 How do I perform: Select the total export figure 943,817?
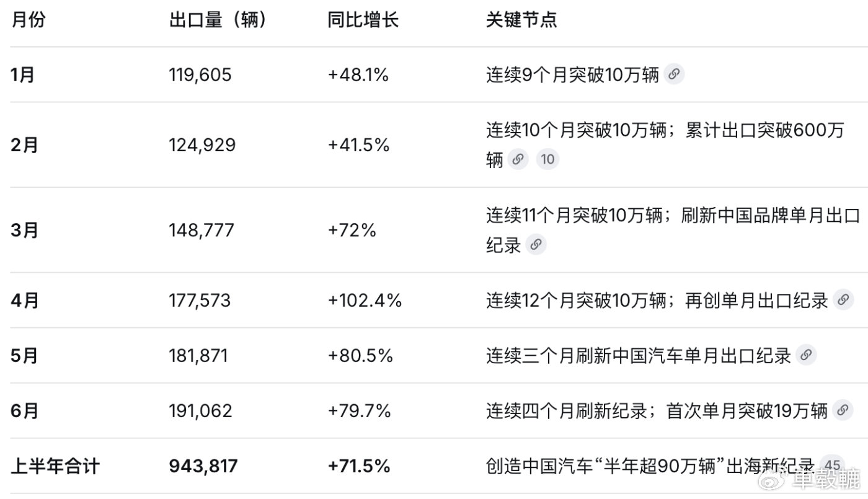203,466
